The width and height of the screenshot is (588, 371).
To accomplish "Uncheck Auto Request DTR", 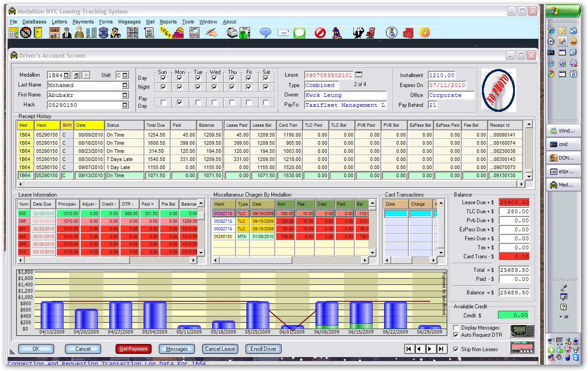I will 456,335.
